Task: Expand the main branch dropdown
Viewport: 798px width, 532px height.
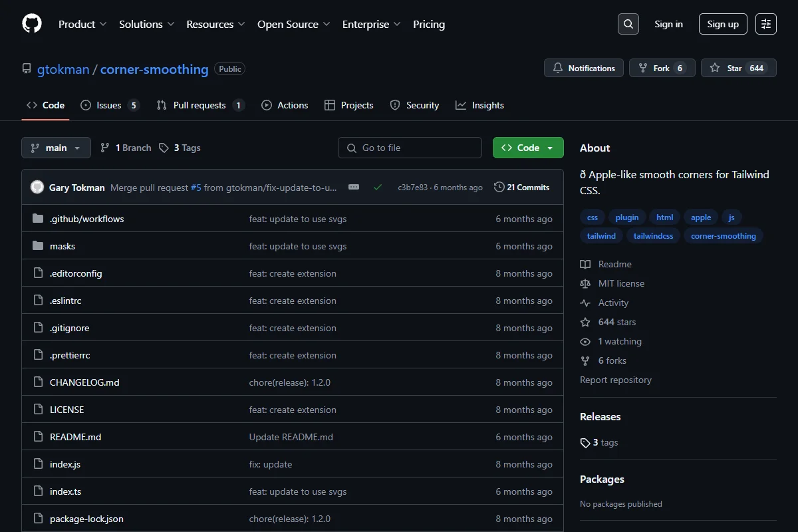Action: tap(56, 148)
